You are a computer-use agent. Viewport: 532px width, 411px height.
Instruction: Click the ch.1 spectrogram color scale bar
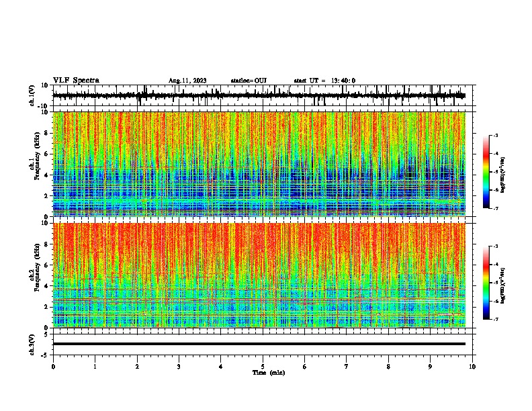point(486,172)
